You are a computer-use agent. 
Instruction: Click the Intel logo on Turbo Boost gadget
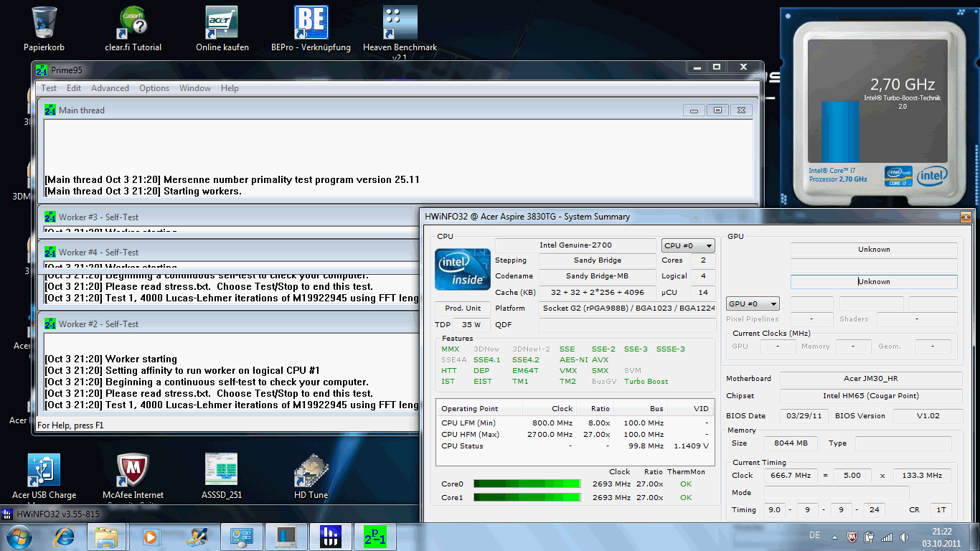tap(930, 174)
